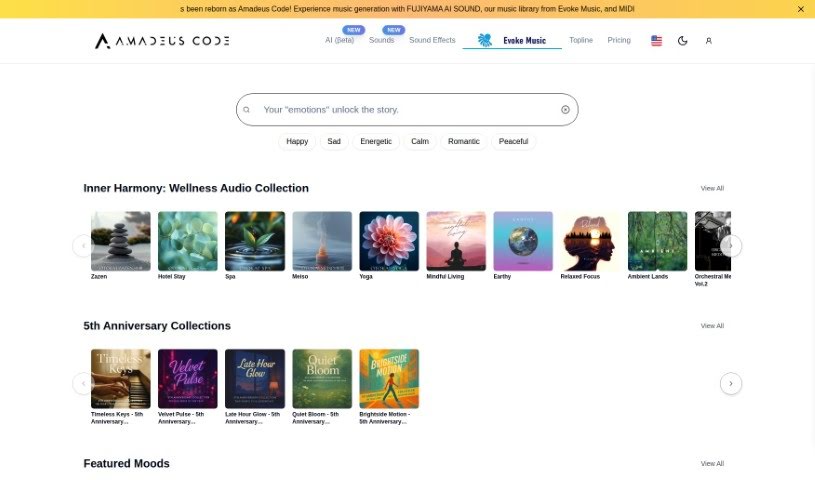This screenshot has height=480, width=815.
Task: Show next Inner Harmony carousel items
Action: 731,246
